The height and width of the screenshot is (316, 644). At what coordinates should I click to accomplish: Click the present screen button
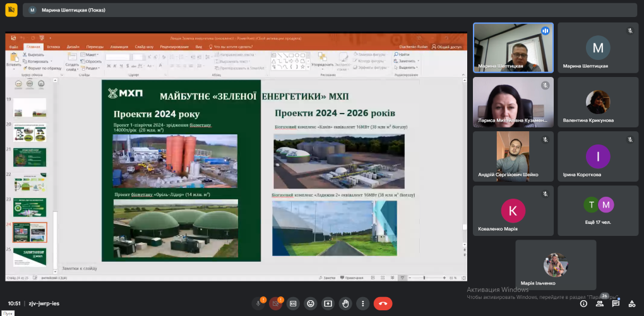[328, 303]
